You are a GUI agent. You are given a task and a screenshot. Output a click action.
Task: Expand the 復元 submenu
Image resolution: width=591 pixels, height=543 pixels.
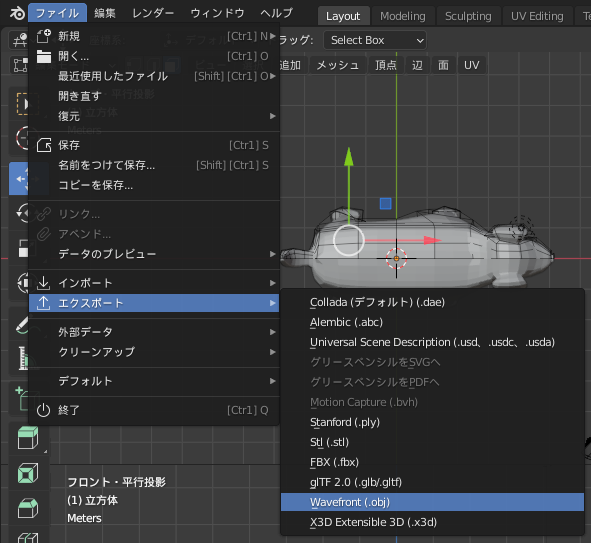click(x=154, y=116)
